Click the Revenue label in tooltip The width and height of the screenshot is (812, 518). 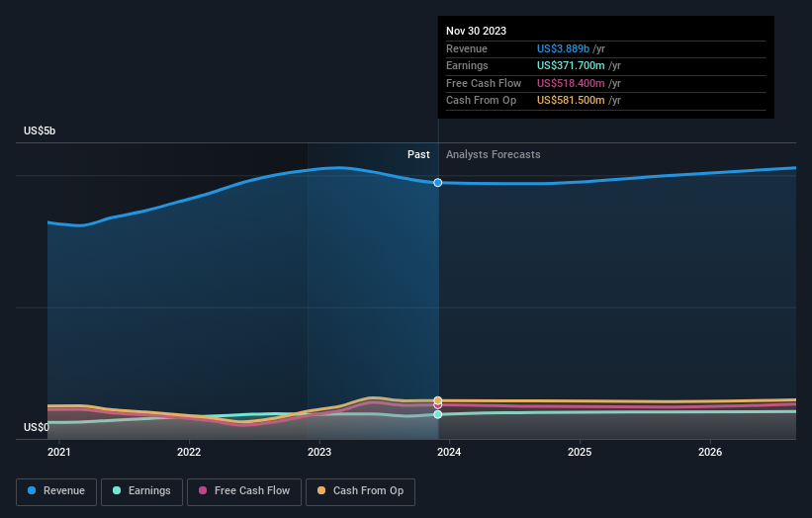coord(467,48)
